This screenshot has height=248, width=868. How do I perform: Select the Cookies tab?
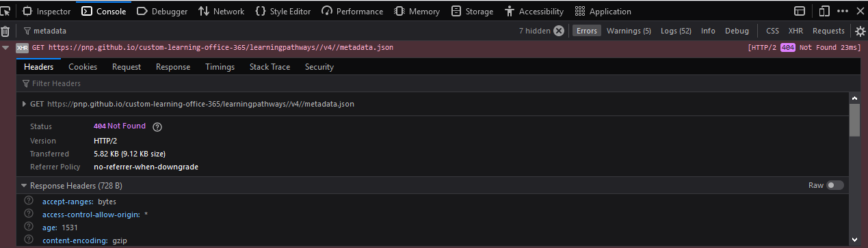pos(83,67)
